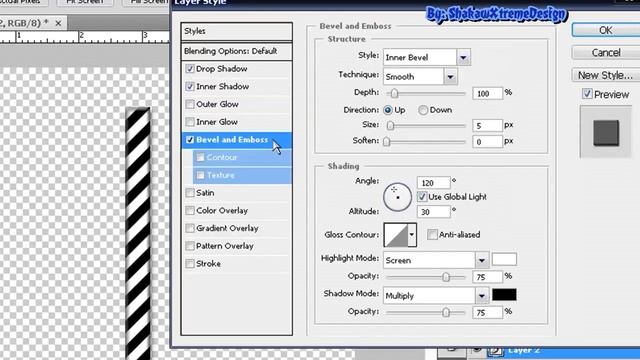Select the Down direction radio button
The height and width of the screenshot is (360, 640).
423,110
